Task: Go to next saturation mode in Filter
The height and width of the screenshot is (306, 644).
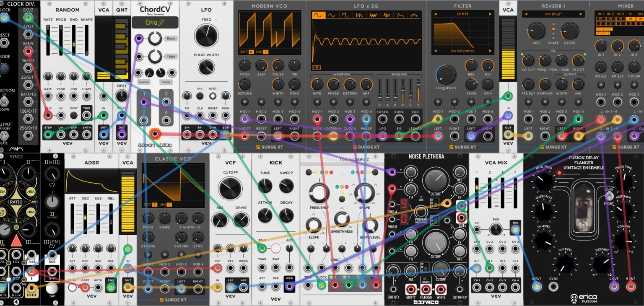Action: (490, 51)
